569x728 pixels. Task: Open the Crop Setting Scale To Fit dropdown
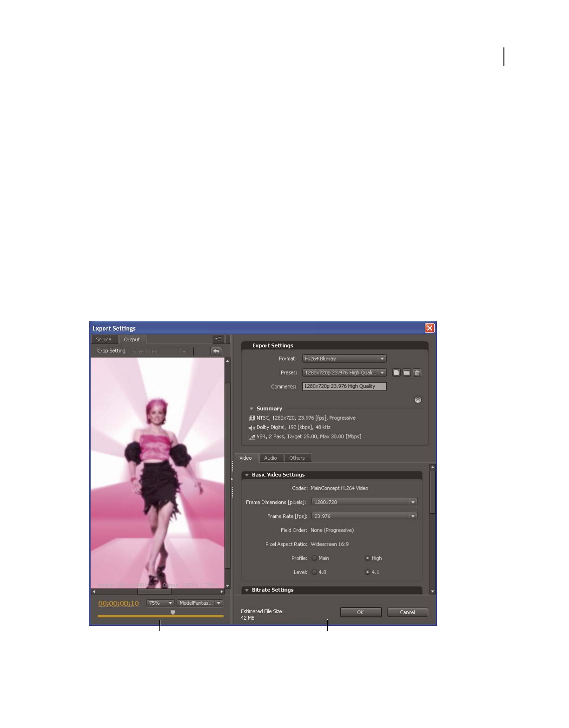pyautogui.click(x=159, y=351)
